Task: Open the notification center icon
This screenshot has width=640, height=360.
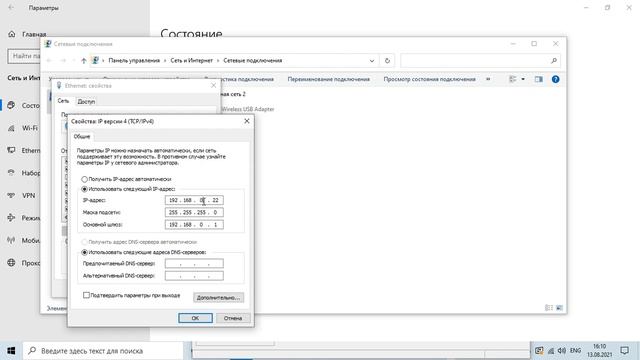Action: 624,351
